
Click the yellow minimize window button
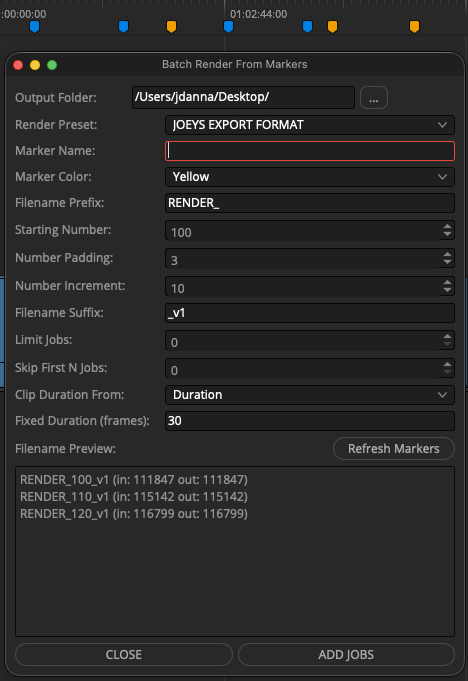pos(35,65)
